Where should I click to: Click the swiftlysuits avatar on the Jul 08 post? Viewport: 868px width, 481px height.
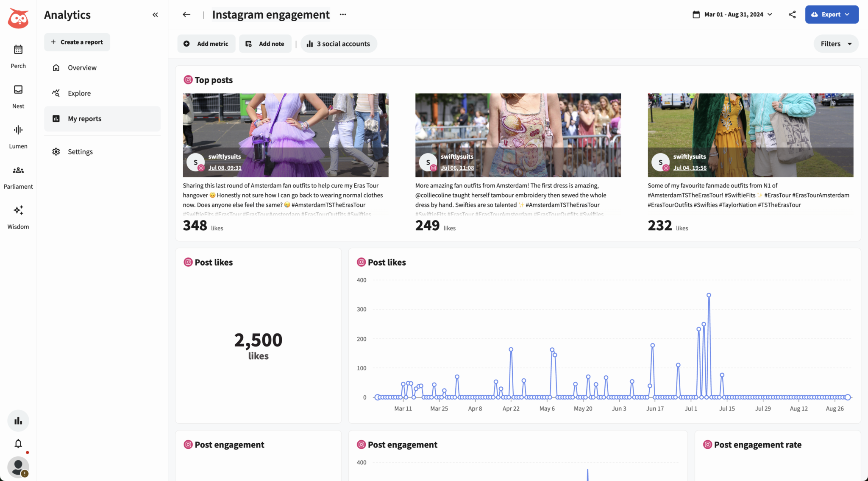coord(195,162)
